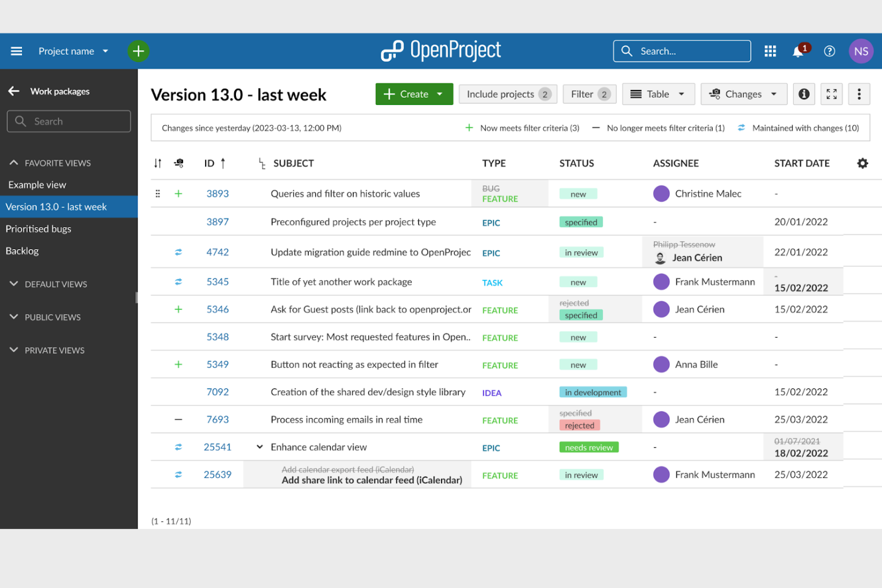
Task: Open the Changes baseline dropdown
Action: (x=744, y=94)
